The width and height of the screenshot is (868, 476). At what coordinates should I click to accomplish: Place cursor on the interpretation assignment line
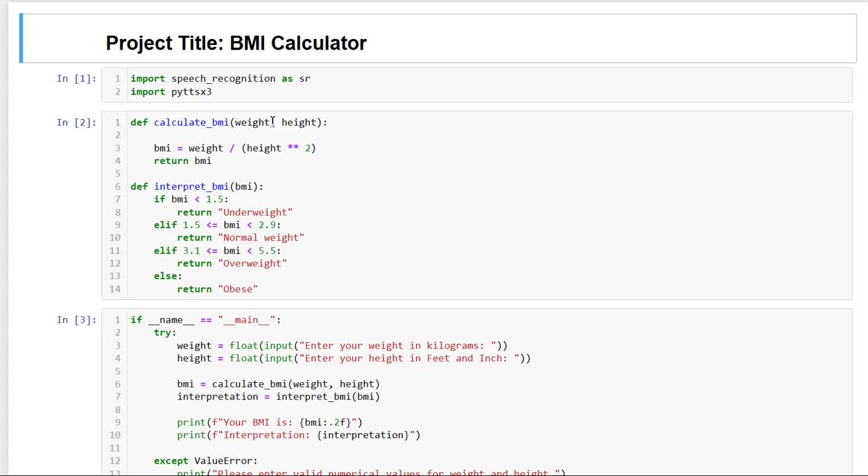[278, 397]
